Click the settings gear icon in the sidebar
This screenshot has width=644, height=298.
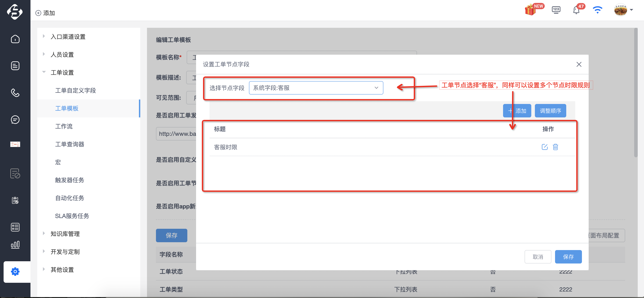(x=15, y=272)
